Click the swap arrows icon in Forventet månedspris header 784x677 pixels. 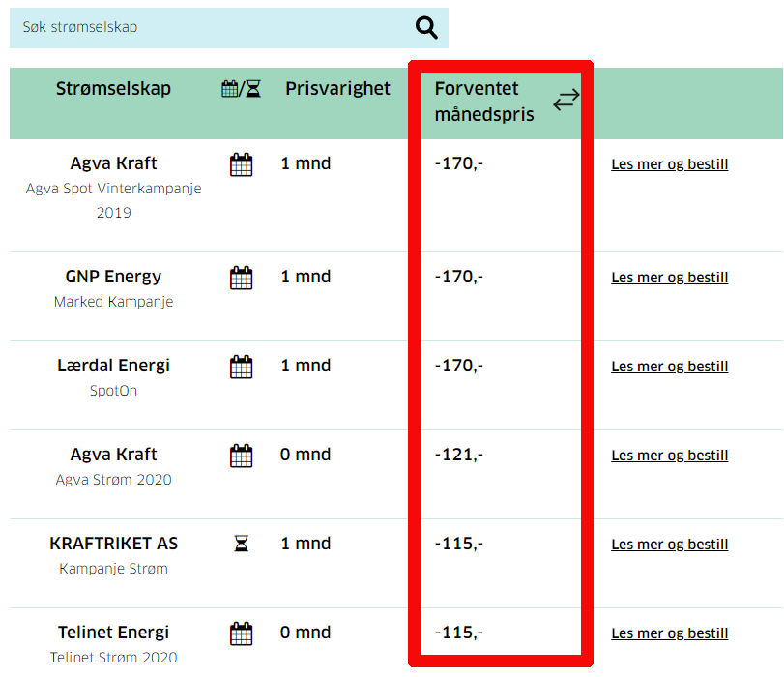(x=566, y=100)
